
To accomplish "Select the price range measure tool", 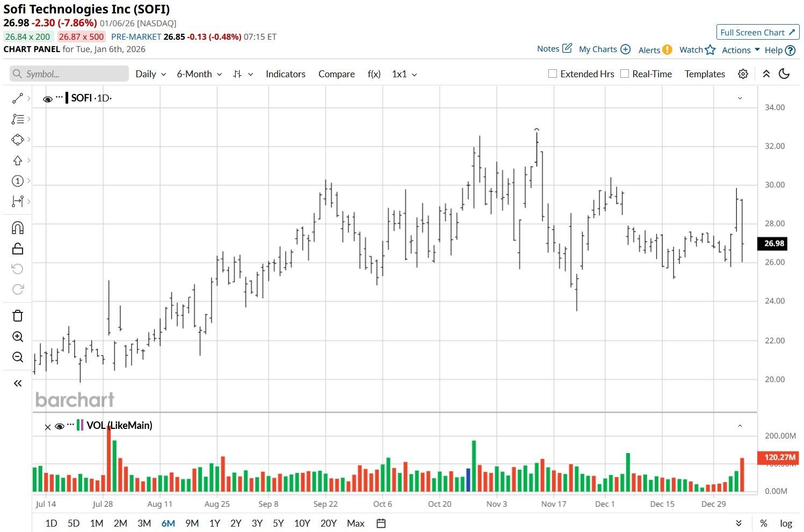I will coord(17,201).
